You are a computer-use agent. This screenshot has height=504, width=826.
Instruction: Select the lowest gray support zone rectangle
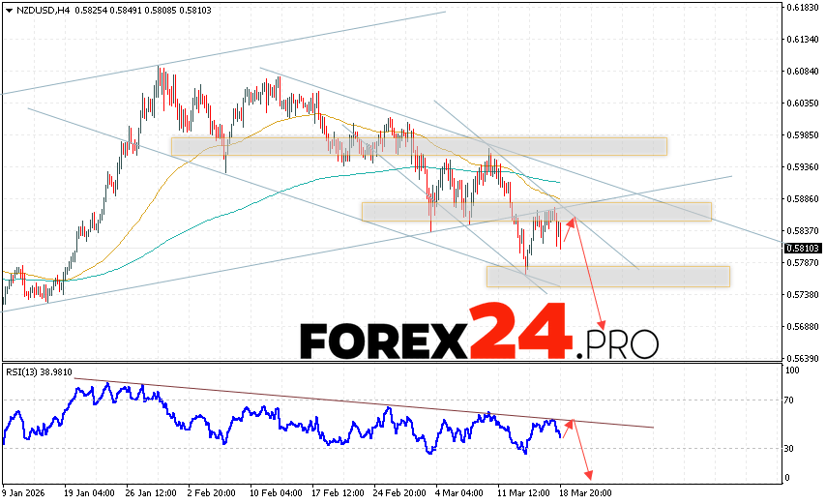pyautogui.click(x=607, y=276)
